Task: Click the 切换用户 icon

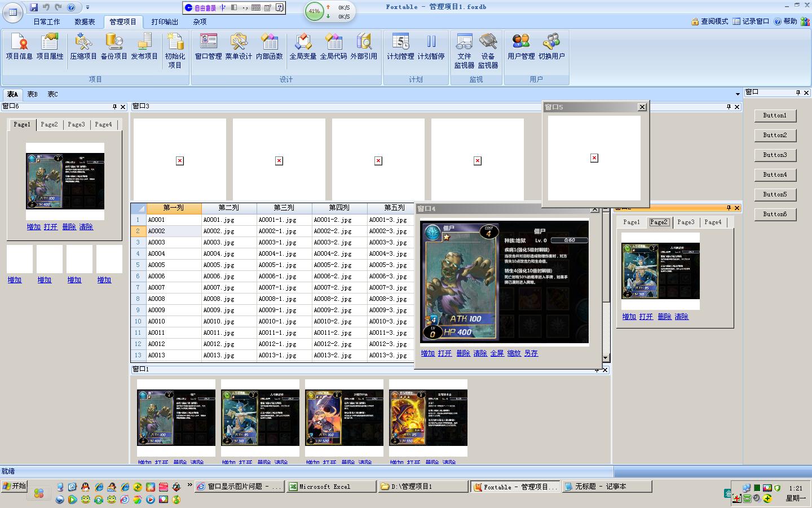Action: pos(551,47)
